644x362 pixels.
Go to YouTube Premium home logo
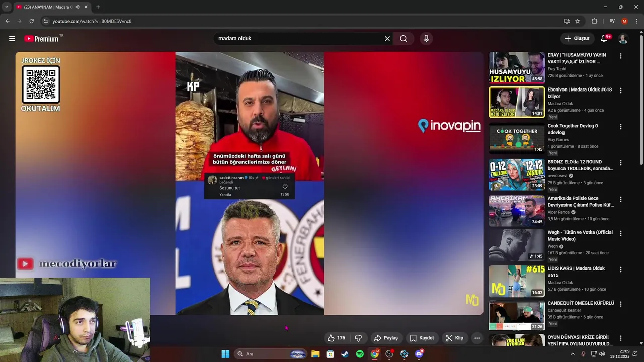pyautogui.click(x=41, y=39)
